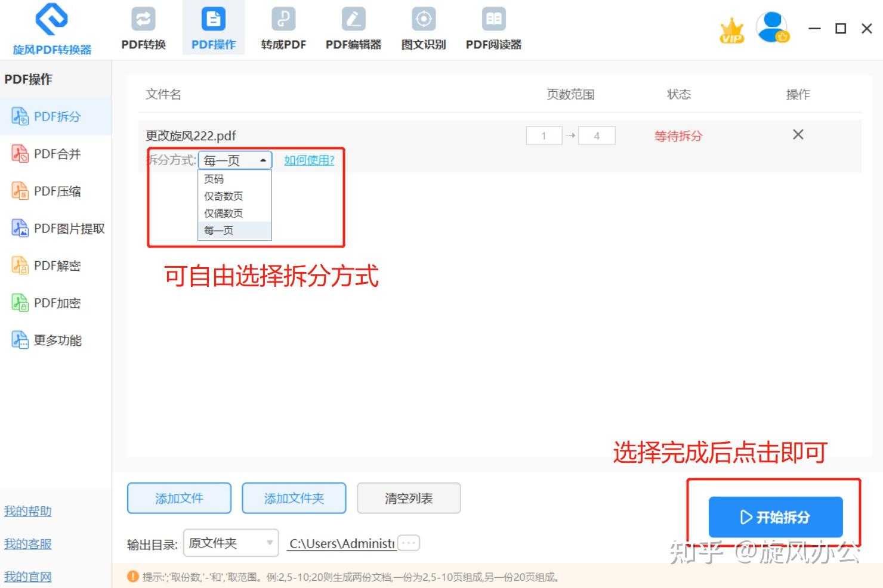Click the PDF压缩 sidebar icon

click(x=20, y=191)
